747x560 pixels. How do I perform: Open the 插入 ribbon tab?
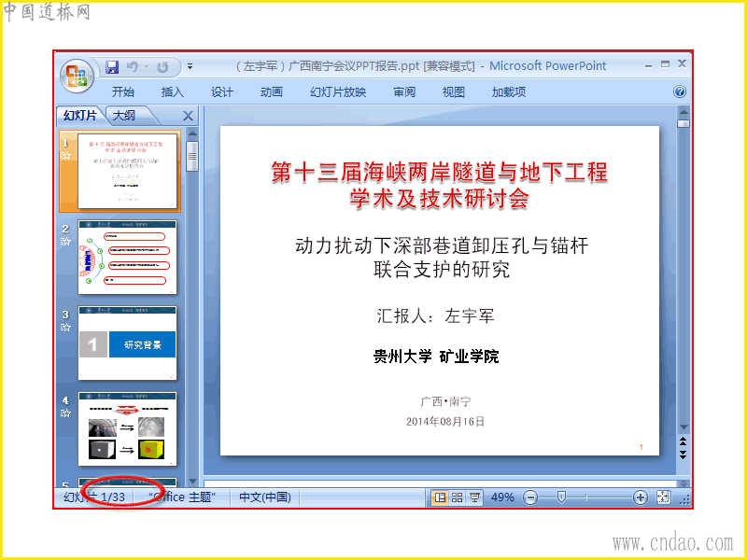tap(173, 91)
